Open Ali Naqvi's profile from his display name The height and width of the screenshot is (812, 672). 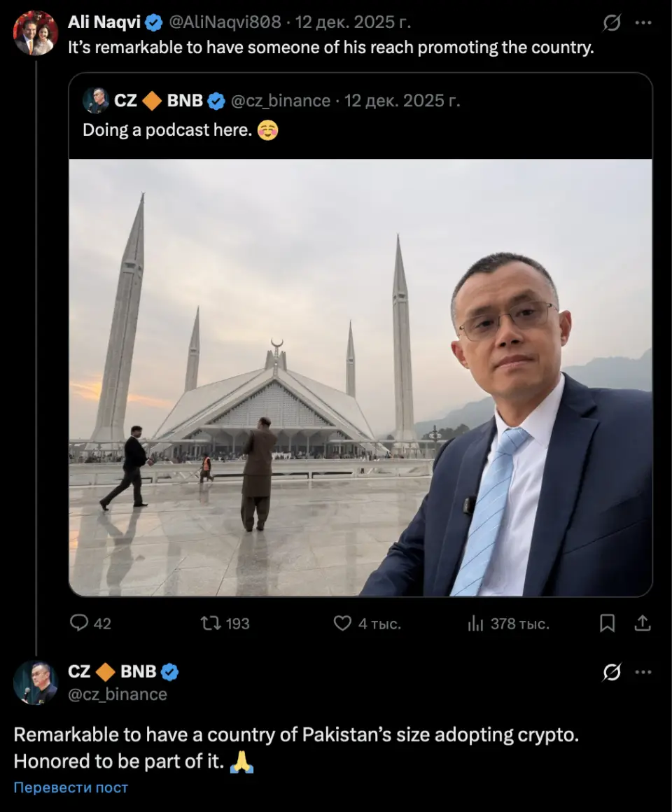(x=104, y=22)
